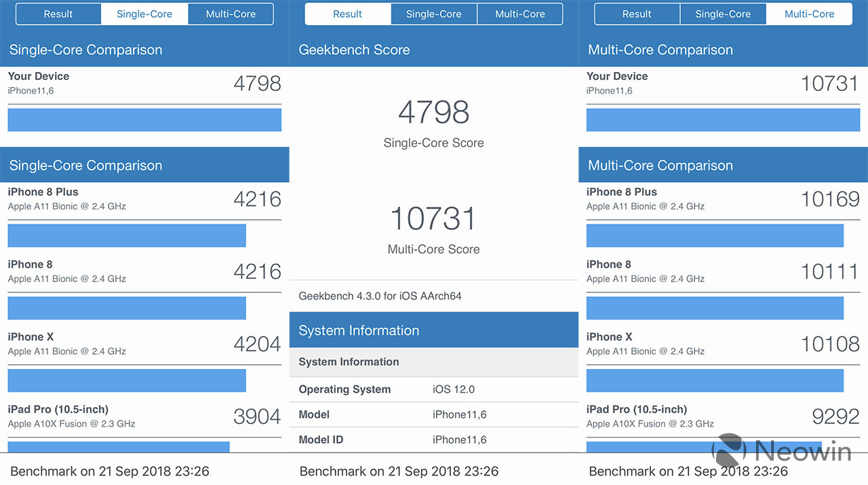Open Multi-Core tab in Geekbench Score panel
The height and width of the screenshot is (485, 868).
[520, 14]
